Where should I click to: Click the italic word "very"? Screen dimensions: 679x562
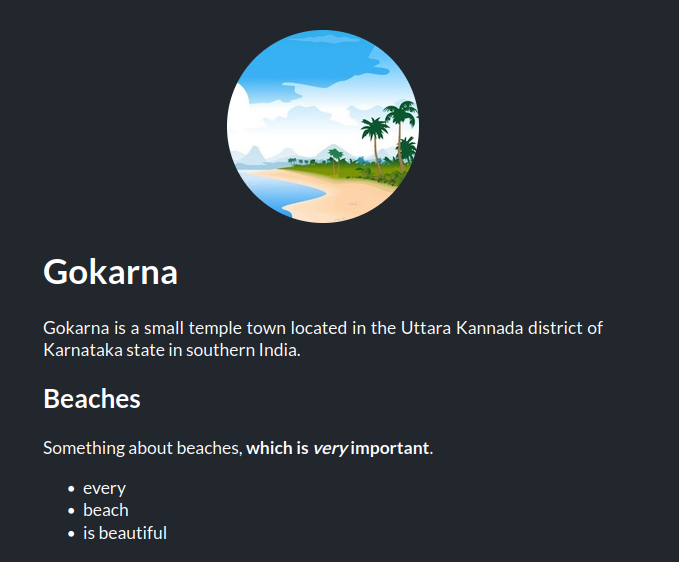(x=330, y=448)
